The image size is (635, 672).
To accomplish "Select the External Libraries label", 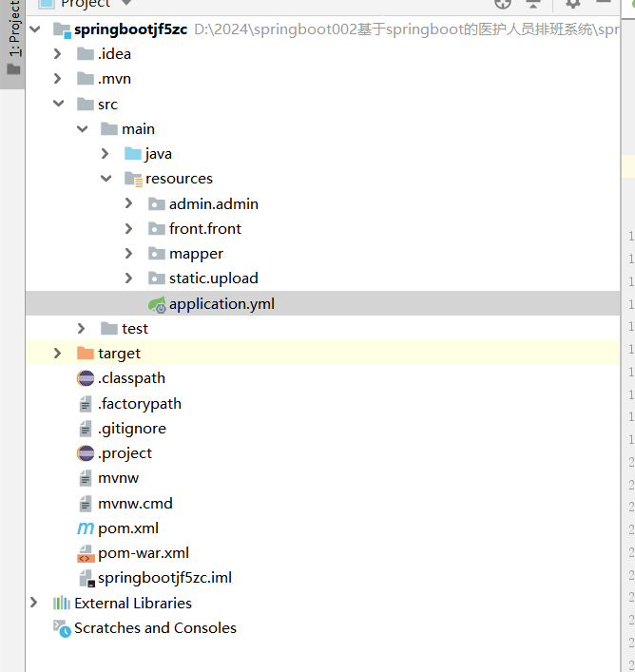I will (x=133, y=604).
